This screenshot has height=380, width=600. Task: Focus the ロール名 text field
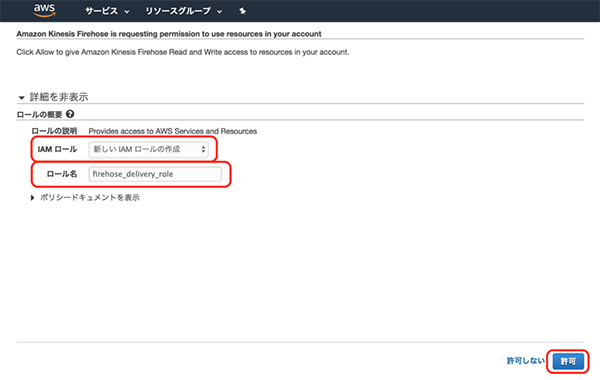(x=155, y=174)
